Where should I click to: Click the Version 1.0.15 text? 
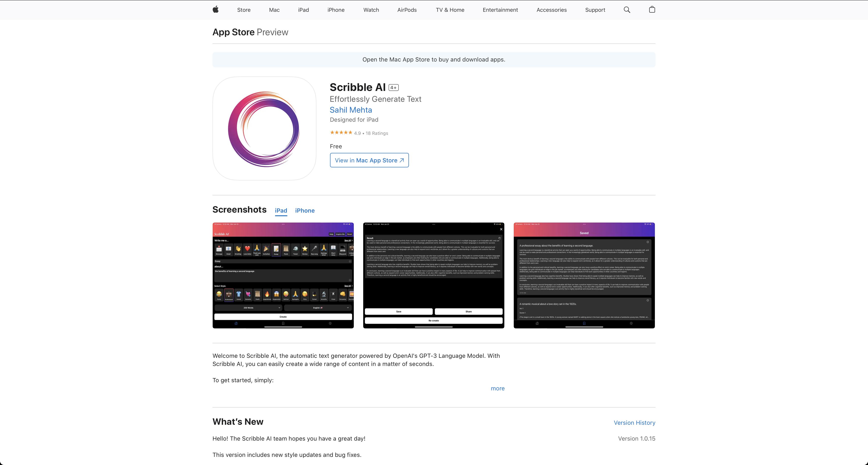pos(637,439)
